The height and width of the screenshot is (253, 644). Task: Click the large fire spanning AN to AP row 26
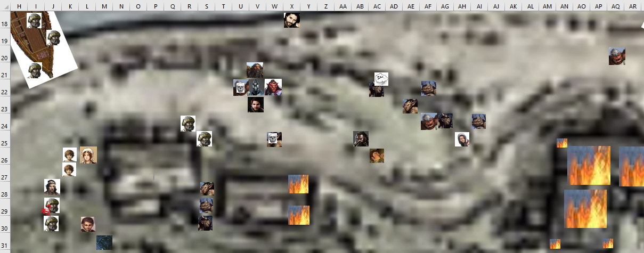click(589, 166)
